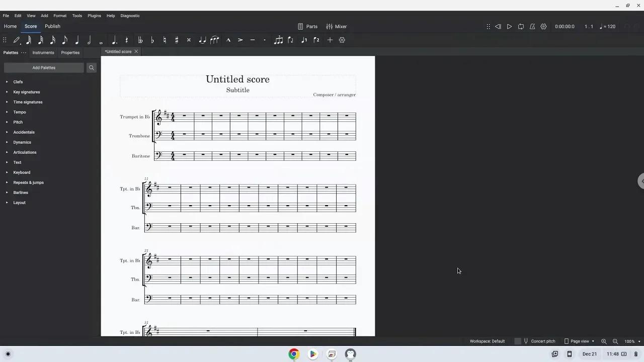Toggle the metronome in playback controls

[532, 26]
